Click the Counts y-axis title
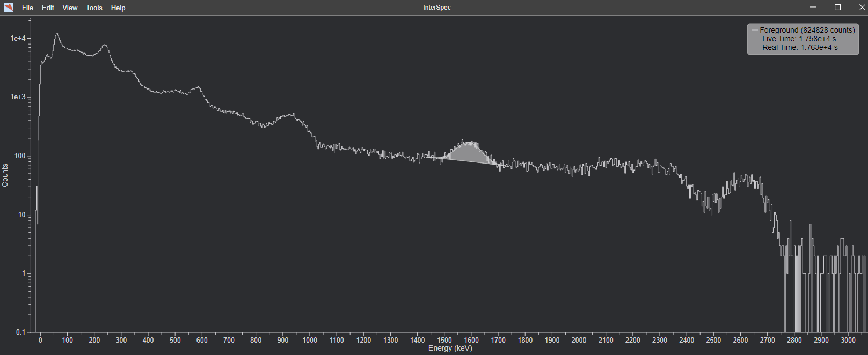The width and height of the screenshot is (868, 355). coord(5,175)
